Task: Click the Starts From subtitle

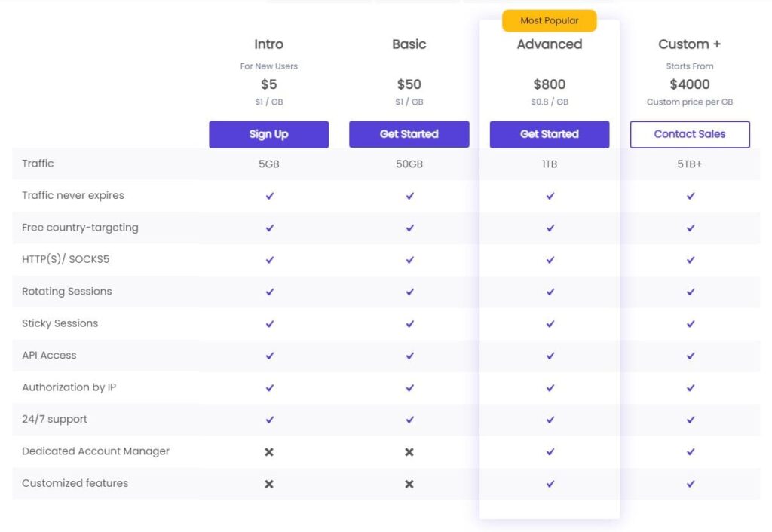Action: (690, 66)
